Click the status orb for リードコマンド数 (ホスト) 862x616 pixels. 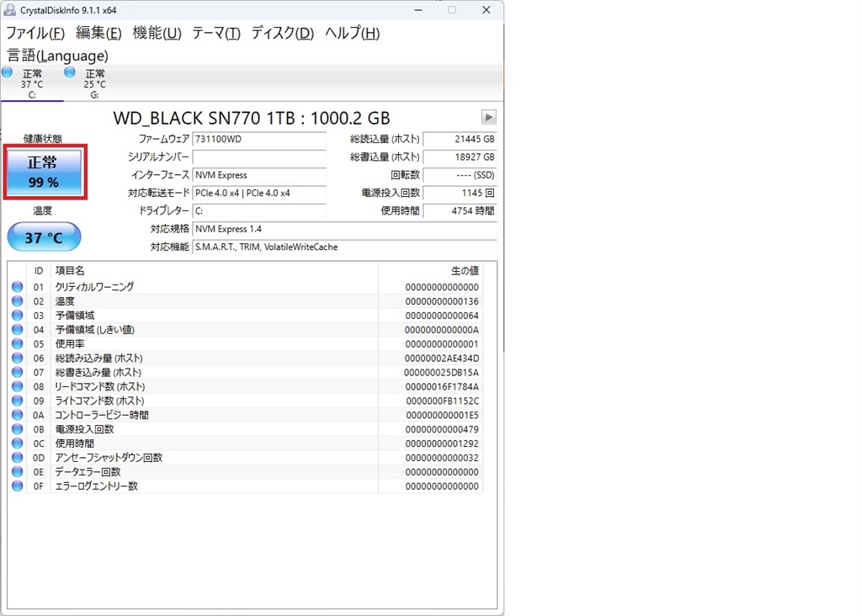click(18, 387)
